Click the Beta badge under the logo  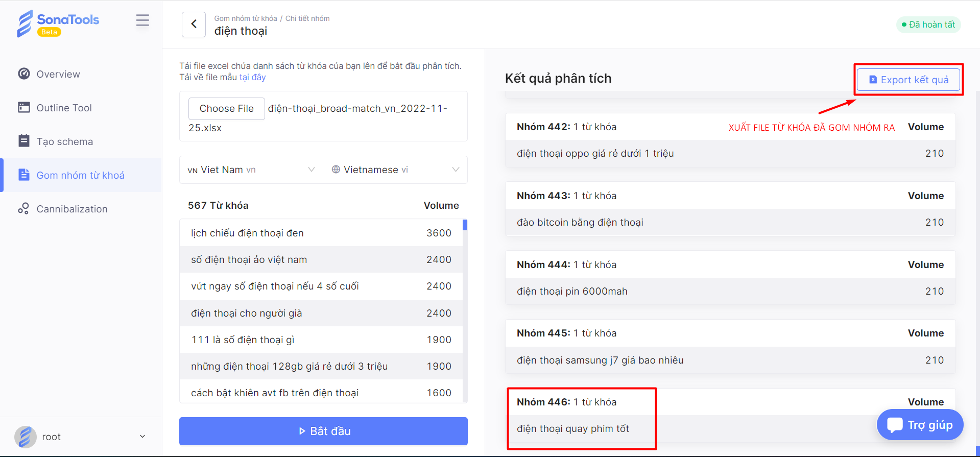pos(49,32)
